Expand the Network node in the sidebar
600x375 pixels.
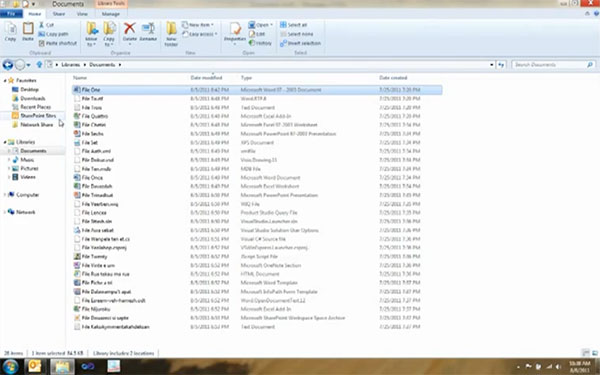pyautogui.click(x=5, y=212)
